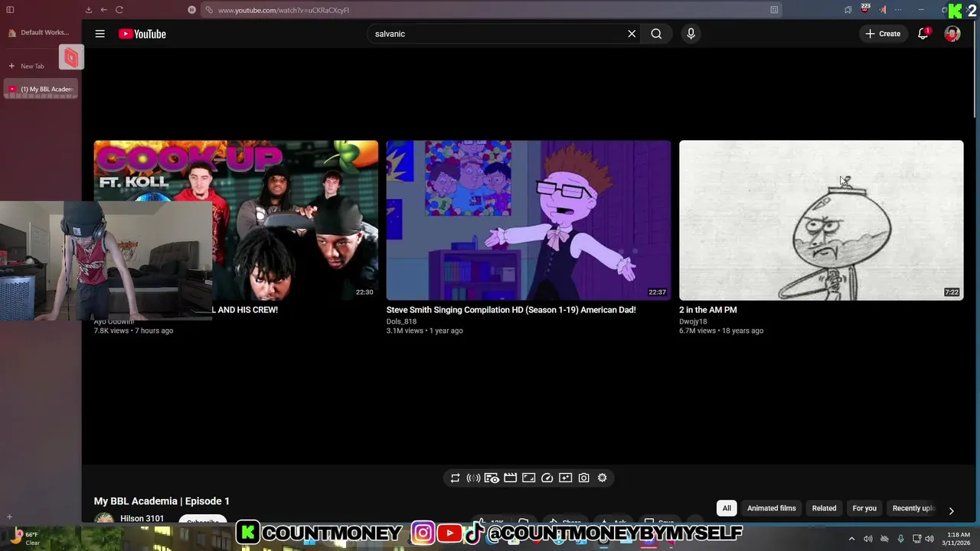Open the Steve Smith Singing Compilation thumbnail
The width and height of the screenshot is (980, 551).
[528, 220]
